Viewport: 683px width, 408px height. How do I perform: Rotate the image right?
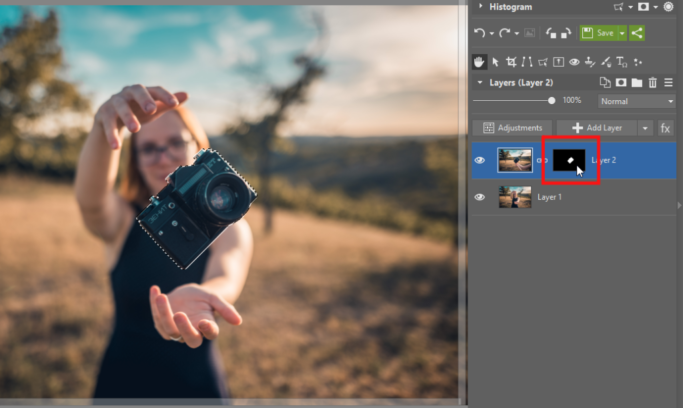566,33
